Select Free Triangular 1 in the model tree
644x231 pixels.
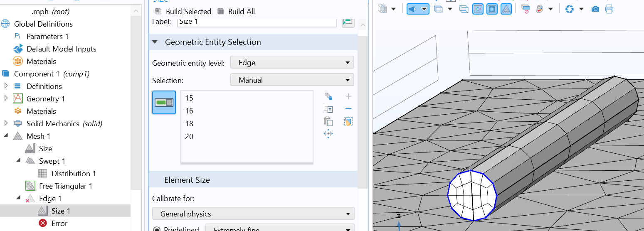(x=65, y=186)
